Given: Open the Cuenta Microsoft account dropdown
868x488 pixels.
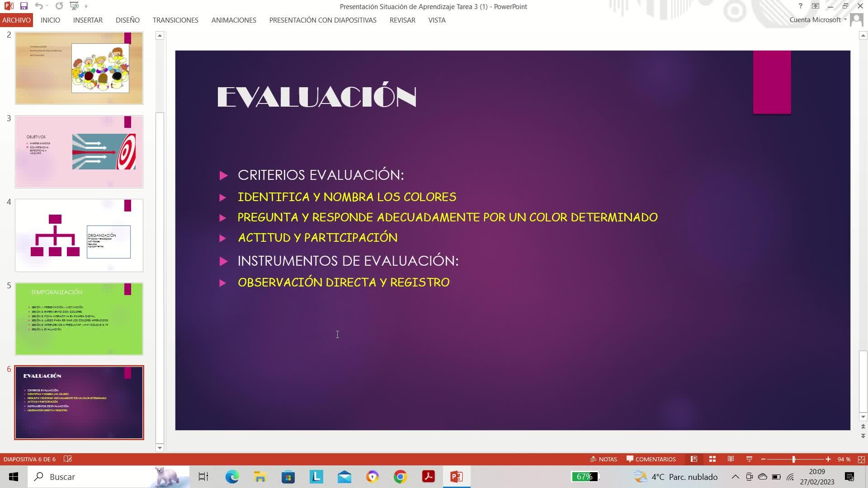Looking at the screenshot, I should [x=818, y=20].
